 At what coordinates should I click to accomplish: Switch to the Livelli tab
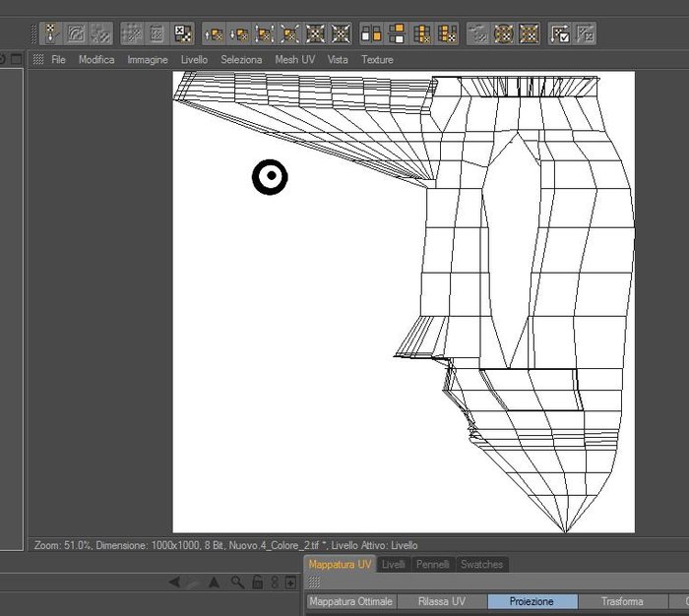tap(394, 564)
